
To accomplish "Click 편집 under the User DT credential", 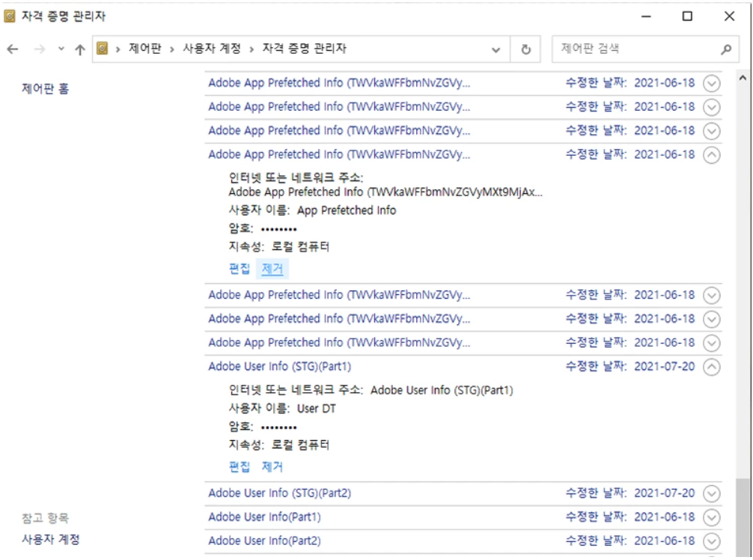I will click(240, 467).
